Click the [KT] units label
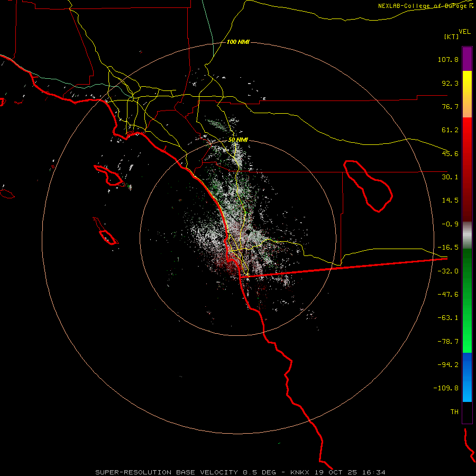This screenshot has height=476, width=476. click(452, 36)
